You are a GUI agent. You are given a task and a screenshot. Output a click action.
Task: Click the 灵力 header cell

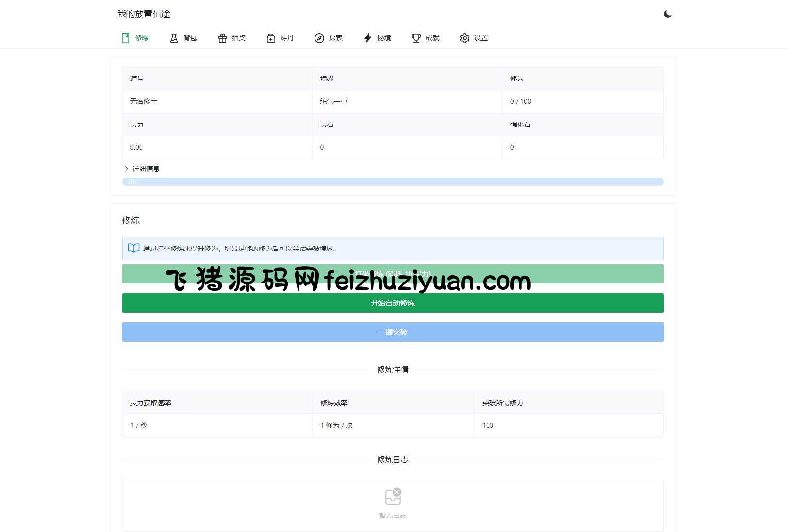coord(217,125)
